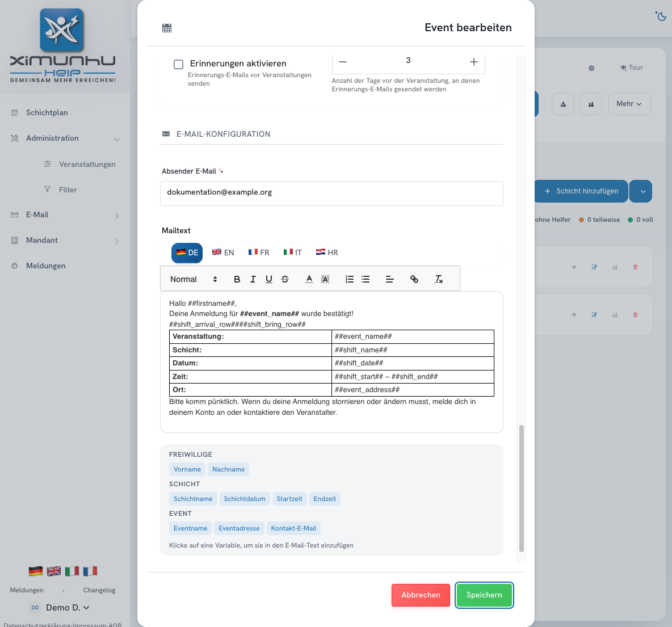This screenshot has width=672, height=627.
Task: Click Schicht hinzufügen button
Action: 581,191
